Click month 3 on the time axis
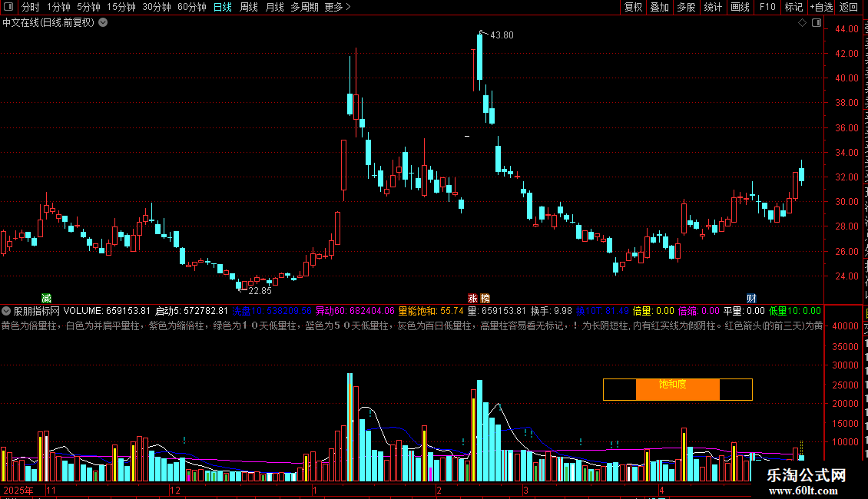The image size is (868, 499). click(x=526, y=490)
